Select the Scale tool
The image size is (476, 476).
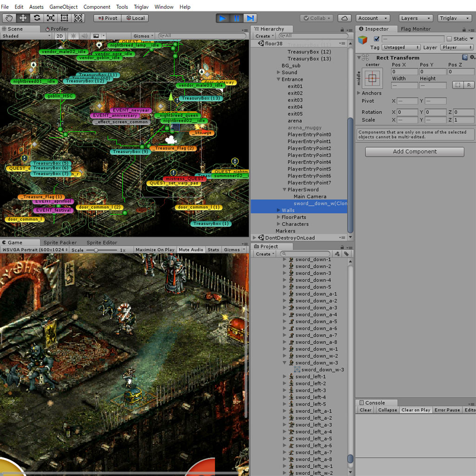point(50,18)
